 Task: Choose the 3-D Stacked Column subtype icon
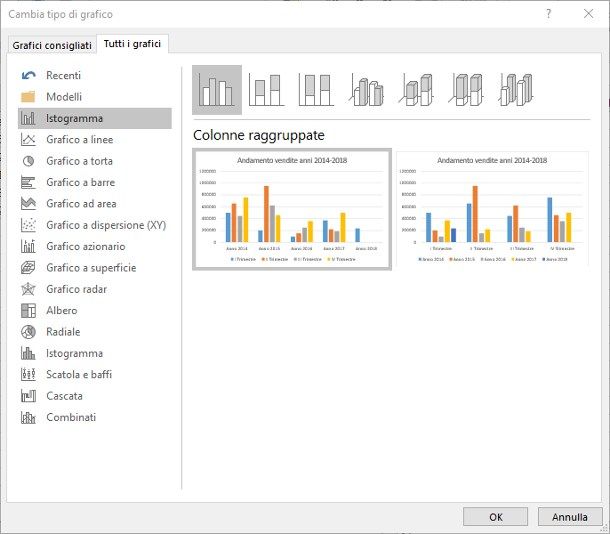coord(416,90)
